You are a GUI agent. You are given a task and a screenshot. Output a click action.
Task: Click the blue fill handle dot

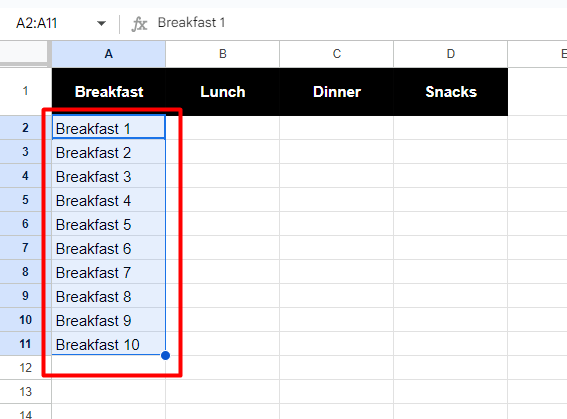click(165, 355)
